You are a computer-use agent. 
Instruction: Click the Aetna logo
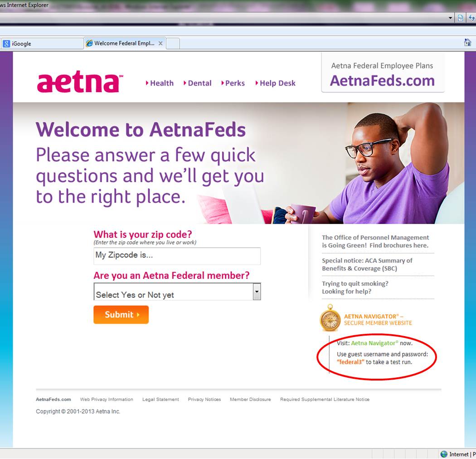(80, 82)
